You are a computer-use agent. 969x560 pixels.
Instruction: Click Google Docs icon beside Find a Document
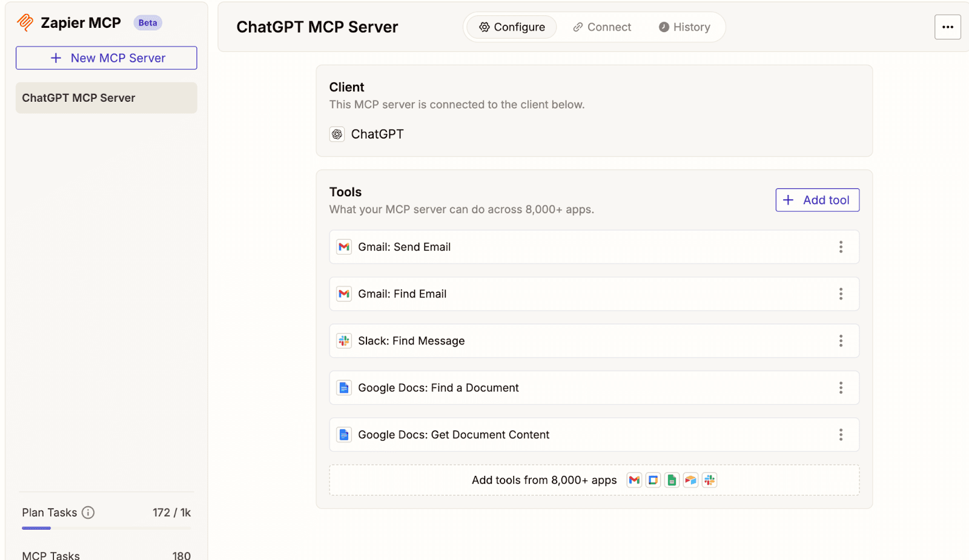tap(344, 388)
